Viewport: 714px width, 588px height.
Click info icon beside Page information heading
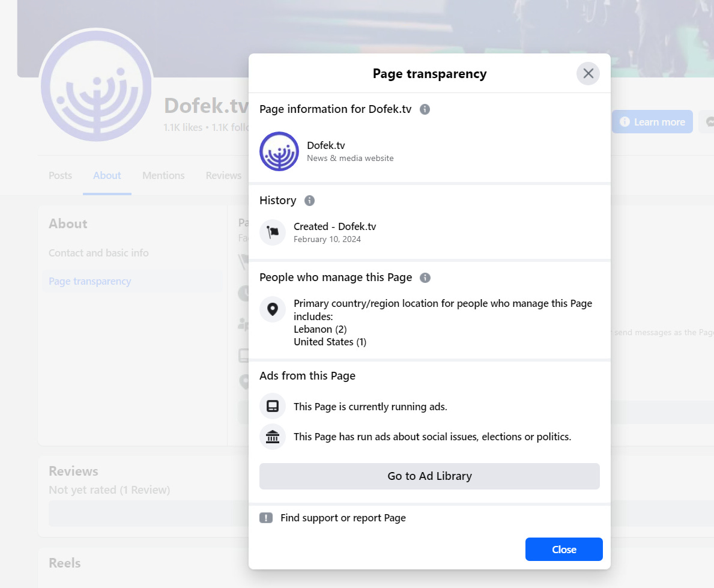click(x=425, y=109)
